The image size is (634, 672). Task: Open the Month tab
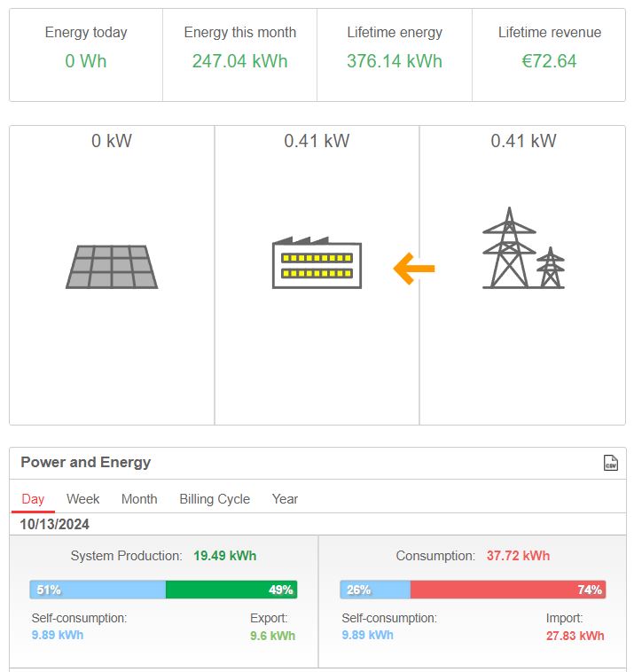tap(139, 499)
